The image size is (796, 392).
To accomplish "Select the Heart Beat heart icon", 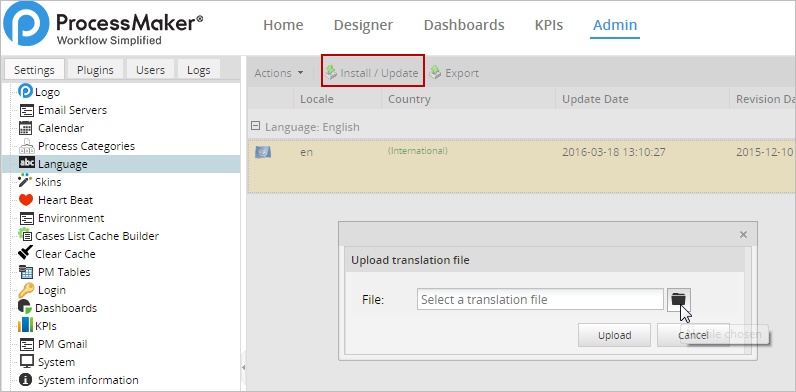I will pos(26,200).
